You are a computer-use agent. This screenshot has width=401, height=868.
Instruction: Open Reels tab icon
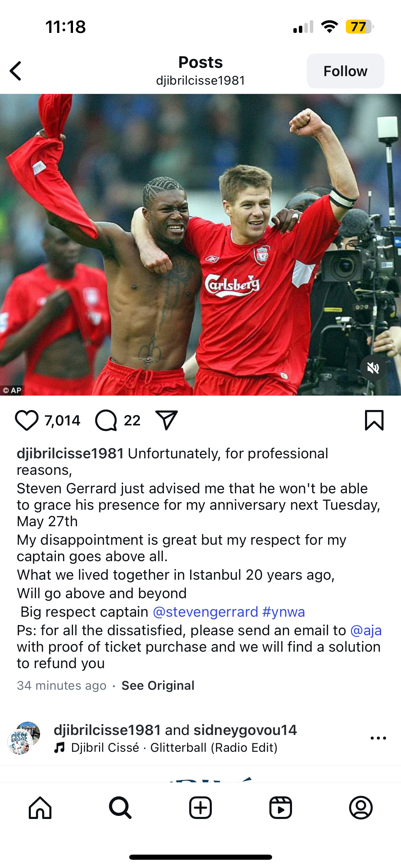point(281,808)
